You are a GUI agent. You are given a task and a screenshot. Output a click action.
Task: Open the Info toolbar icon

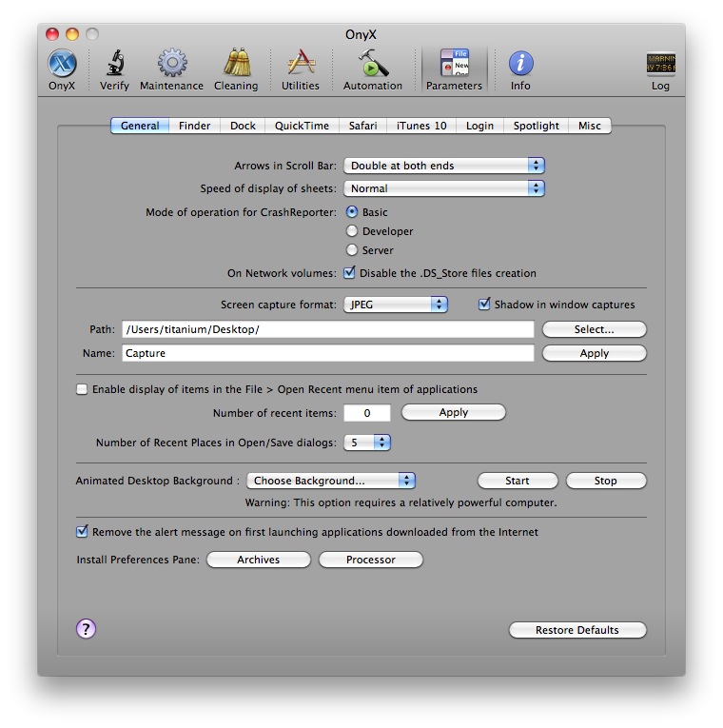(x=520, y=69)
